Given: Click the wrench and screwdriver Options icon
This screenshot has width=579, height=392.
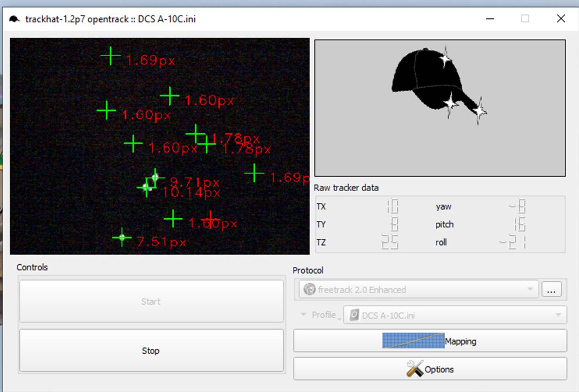Looking at the screenshot, I should (414, 369).
